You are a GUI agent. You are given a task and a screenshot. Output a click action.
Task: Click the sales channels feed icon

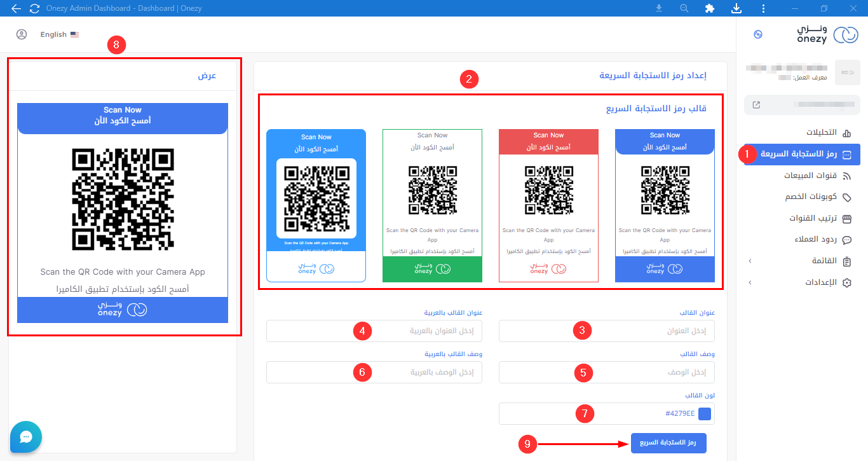pos(846,176)
